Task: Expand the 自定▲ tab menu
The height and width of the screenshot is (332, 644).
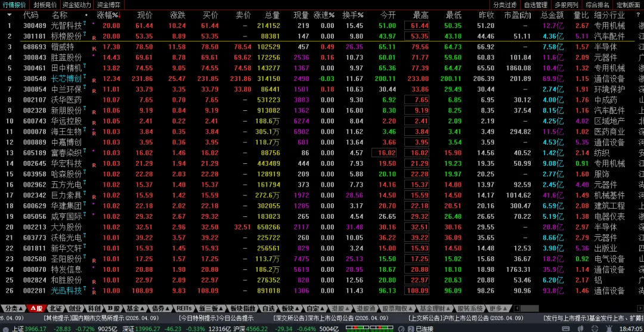Action: tap(315, 309)
